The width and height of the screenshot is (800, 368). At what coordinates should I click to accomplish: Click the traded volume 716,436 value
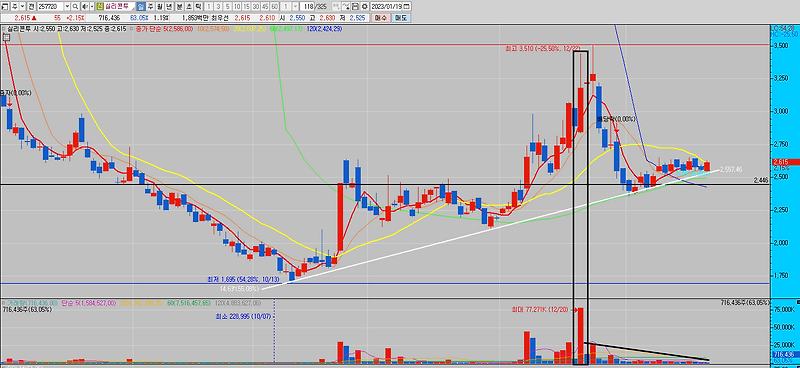[x=109, y=18]
